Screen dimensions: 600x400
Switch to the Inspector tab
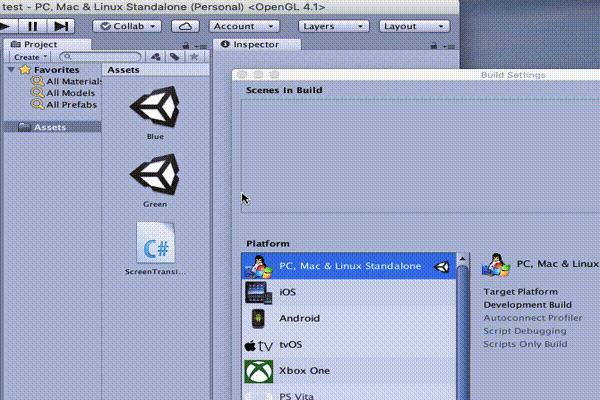click(x=257, y=44)
